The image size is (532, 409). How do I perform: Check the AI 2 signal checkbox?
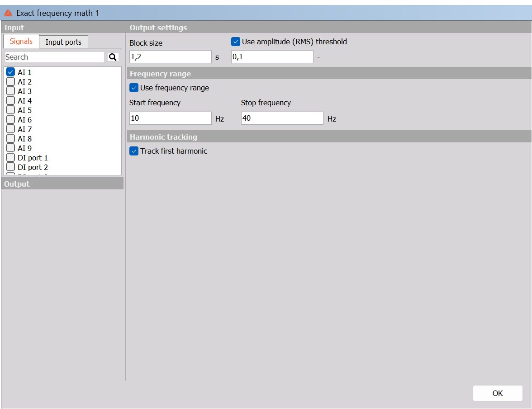[x=10, y=82]
